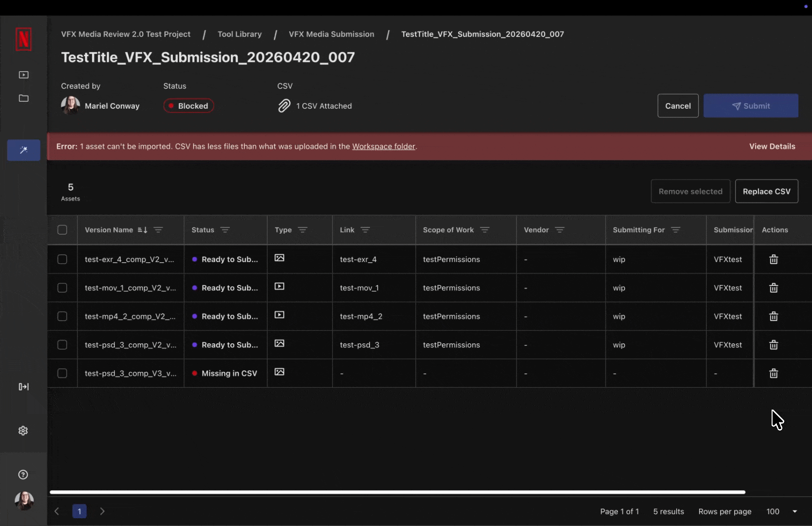The height and width of the screenshot is (526, 812).
Task: Check the test-exr_4_comp_V2 row checkbox
Action: click(x=62, y=259)
